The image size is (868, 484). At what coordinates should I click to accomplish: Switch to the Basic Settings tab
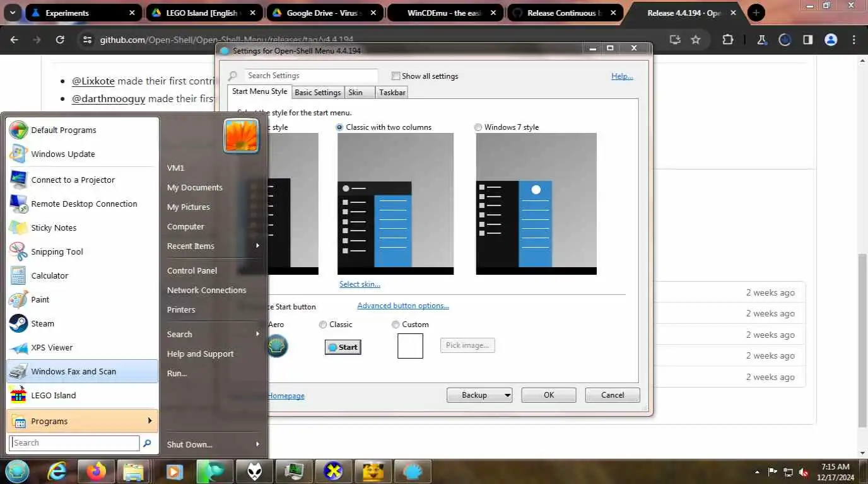coord(318,93)
